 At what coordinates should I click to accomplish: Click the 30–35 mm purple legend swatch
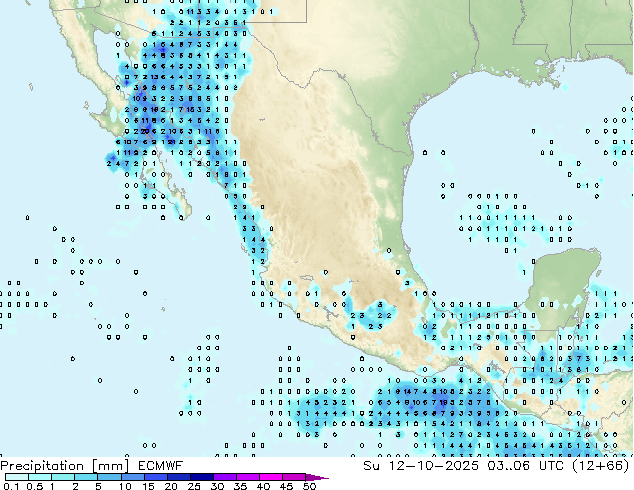tap(225, 477)
